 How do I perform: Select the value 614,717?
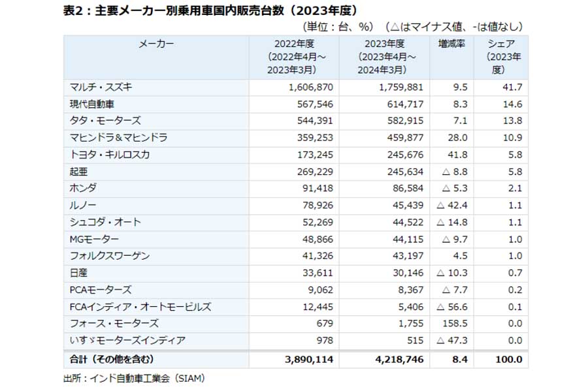[405, 104]
